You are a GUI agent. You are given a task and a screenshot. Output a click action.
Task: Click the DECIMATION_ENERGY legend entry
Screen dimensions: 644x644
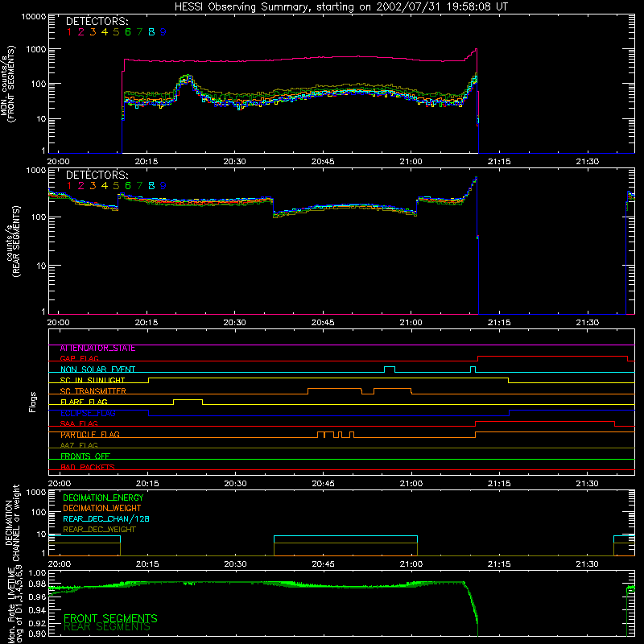click(x=103, y=497)
